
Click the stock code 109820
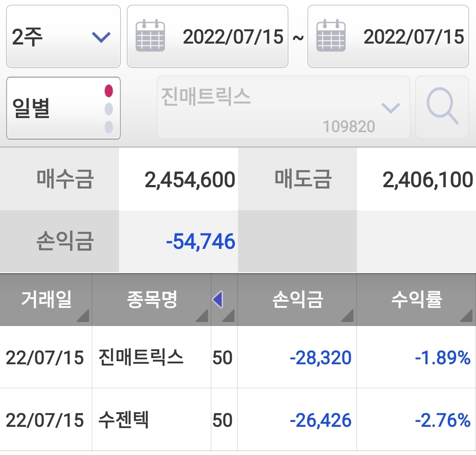tap(349, 126)
